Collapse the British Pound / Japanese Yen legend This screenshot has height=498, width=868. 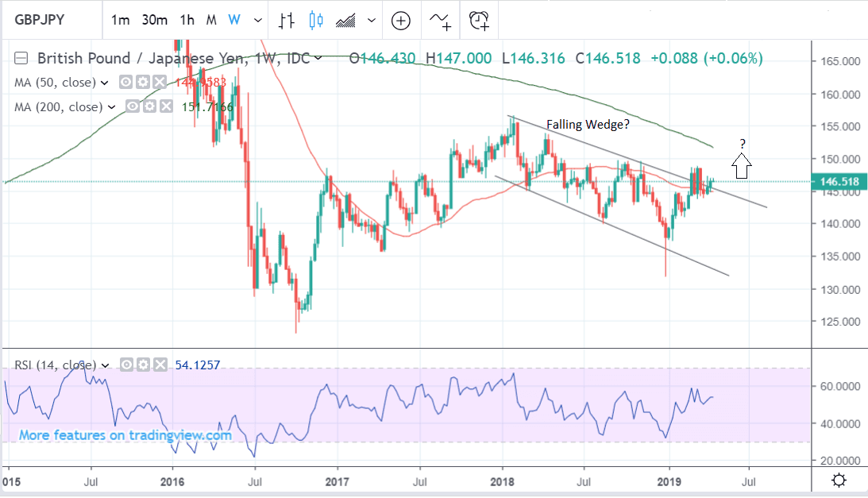[21, 58]
